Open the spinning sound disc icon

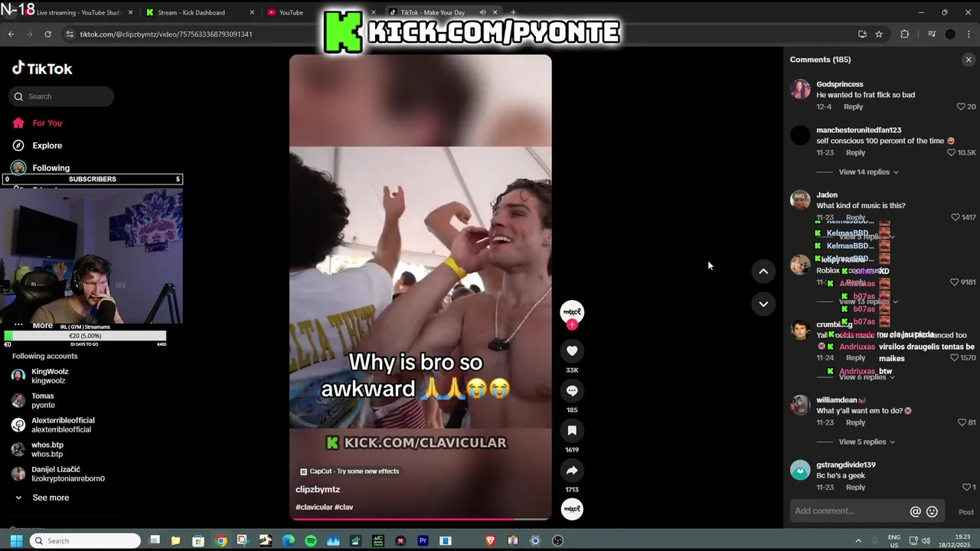click(x=572, y=509)
